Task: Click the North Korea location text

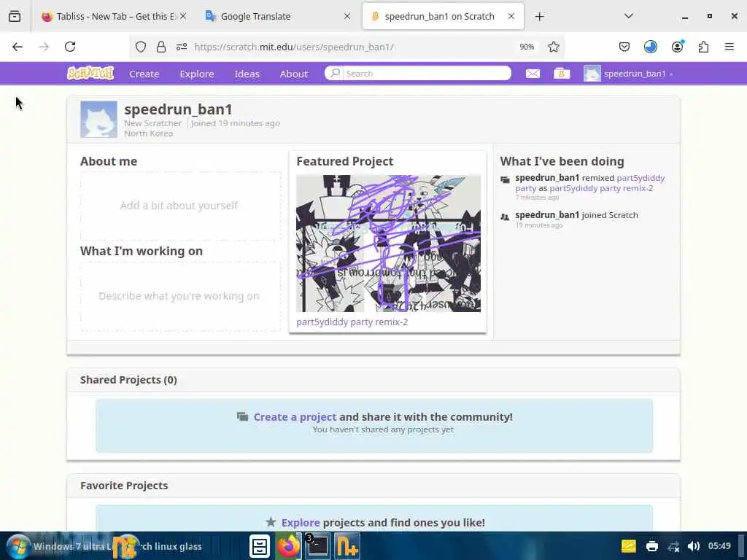Action: pos(149,133)
